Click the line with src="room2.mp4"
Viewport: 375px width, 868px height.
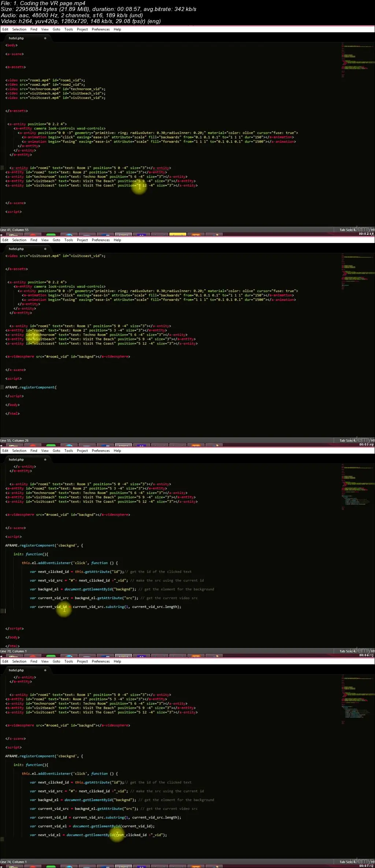pos(45,85)
